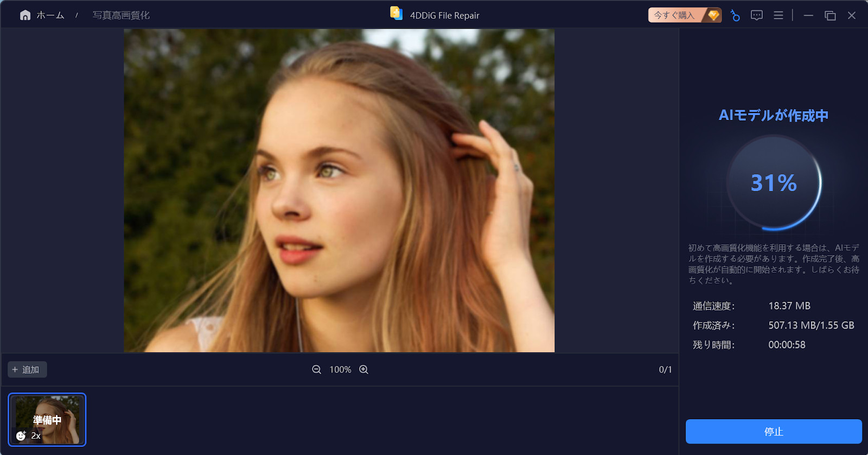This screenshot has height=455, width=868.
Task: Click the face enhancement icon on thumbnail
Action: coord(21,435)
